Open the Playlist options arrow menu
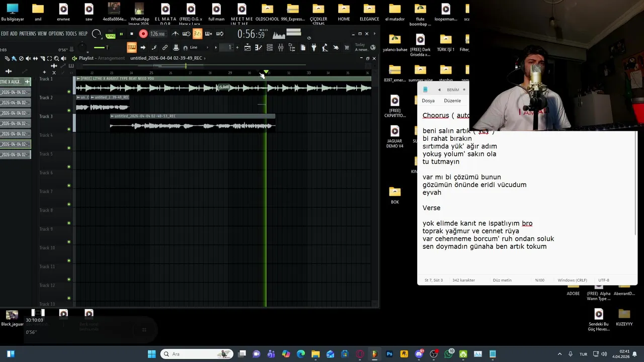This screenshot has height=362, width=644. tap(74, 58)
